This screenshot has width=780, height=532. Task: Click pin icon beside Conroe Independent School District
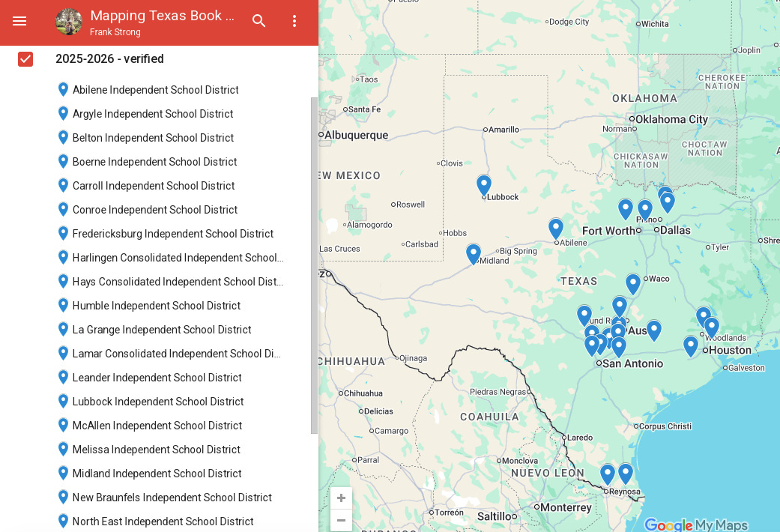63,210
